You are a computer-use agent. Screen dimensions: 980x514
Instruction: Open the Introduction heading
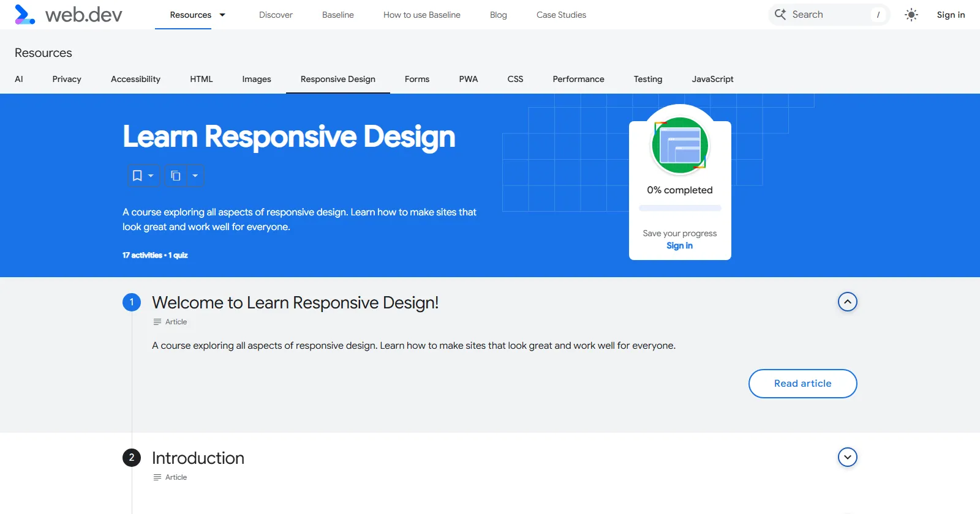pos(198,458)
